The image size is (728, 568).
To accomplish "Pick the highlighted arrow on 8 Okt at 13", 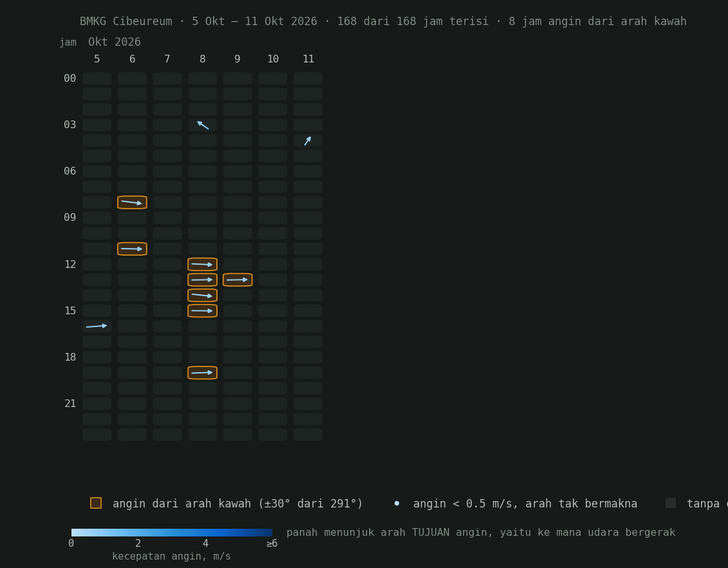I will [x=202, y=280].
